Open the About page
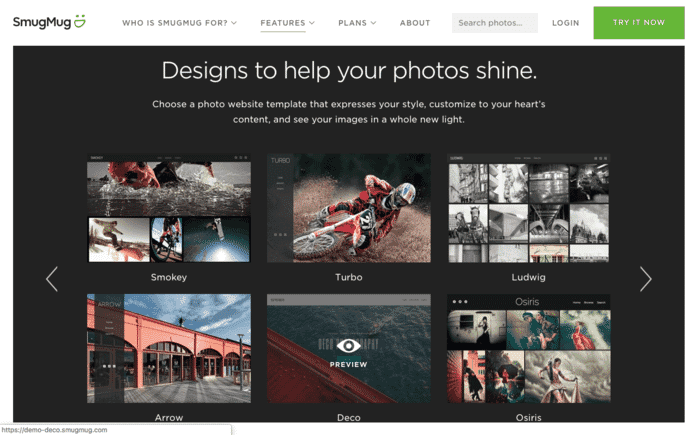The image size is (695, 435). 415,23
